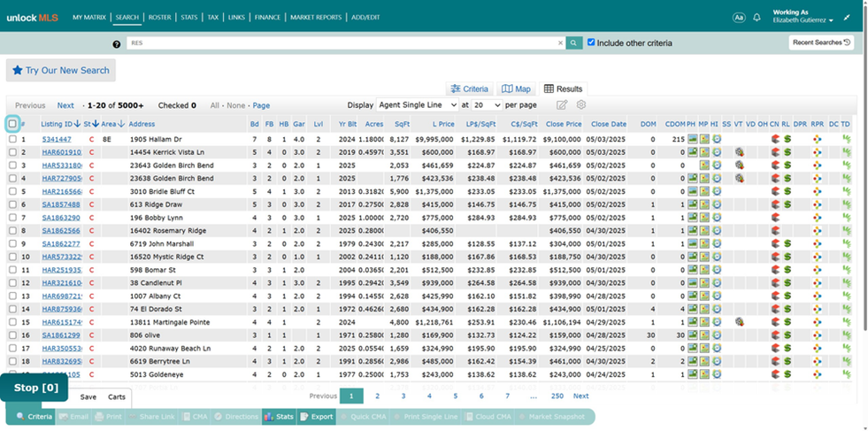
Task: Open listing ID 5341447 link
Action: 57,140
